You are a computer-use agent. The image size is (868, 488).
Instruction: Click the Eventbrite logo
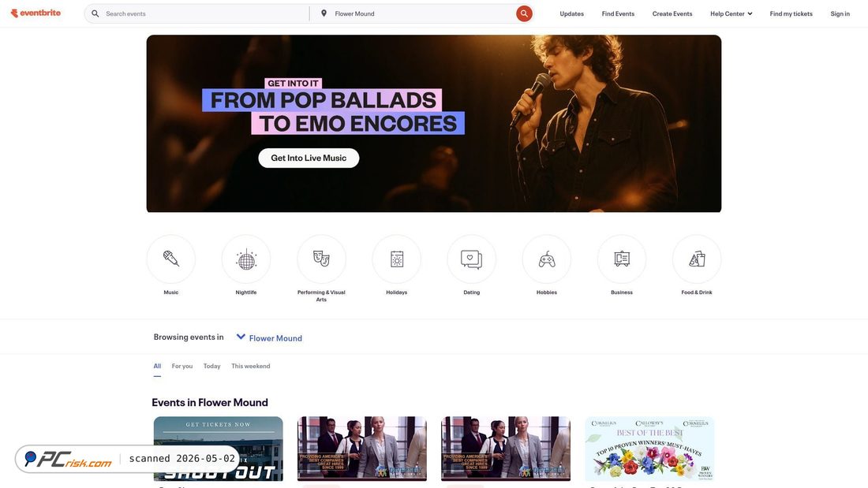coord(36,13)
